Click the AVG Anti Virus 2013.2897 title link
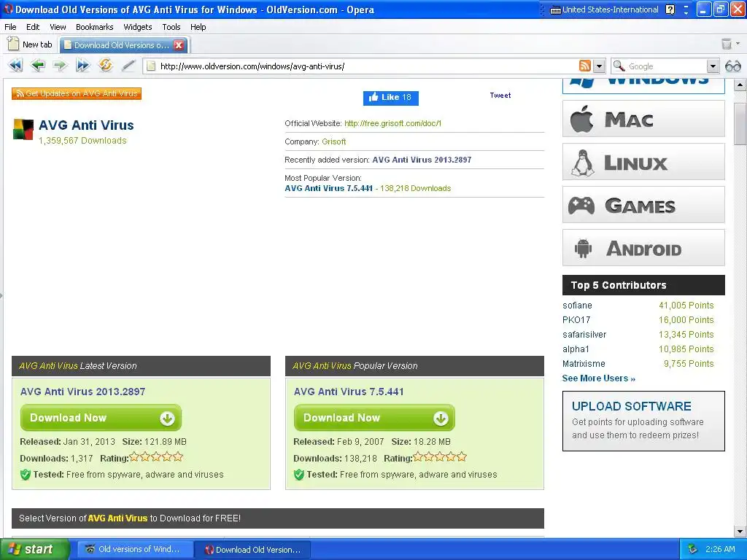747x560 pixels. pyautogui.click(x=82, y=392)
